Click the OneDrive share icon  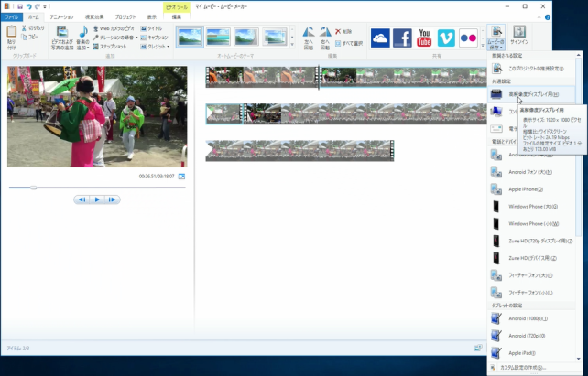379,38
